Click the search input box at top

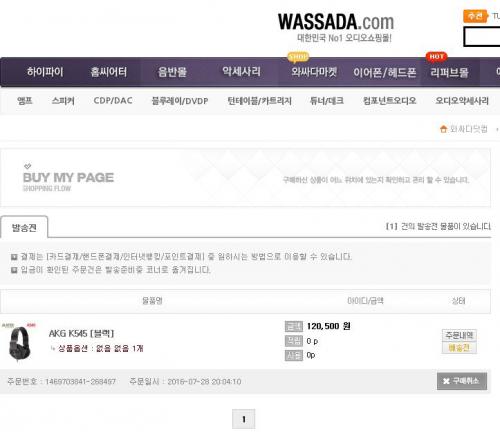coord(482,37)
